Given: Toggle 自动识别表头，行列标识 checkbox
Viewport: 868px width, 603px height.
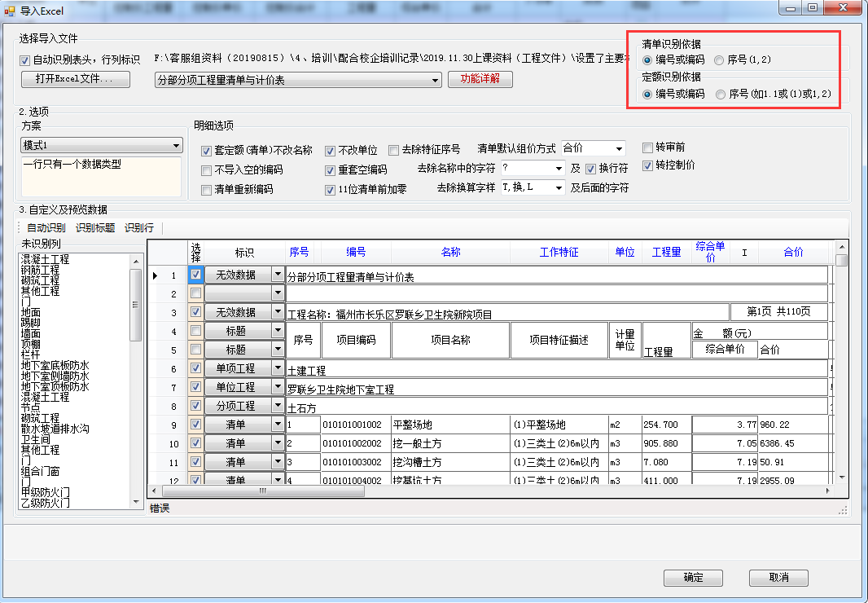Looking at the screenshot, I should click(x=24, y=60).
